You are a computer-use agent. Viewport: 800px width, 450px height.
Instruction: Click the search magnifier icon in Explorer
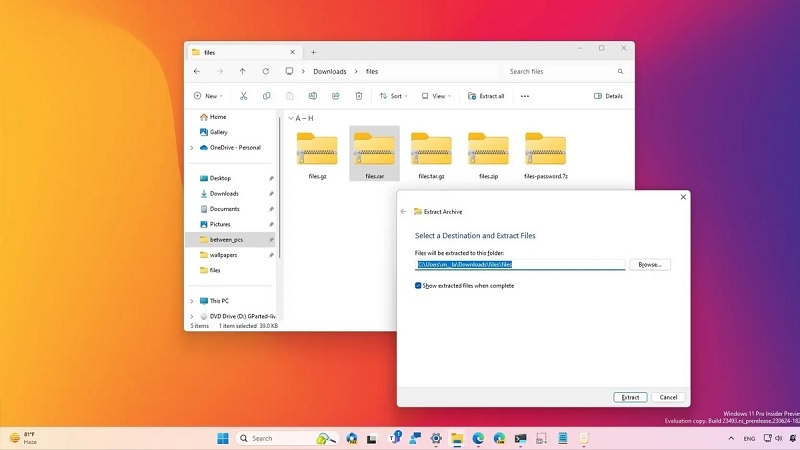click(620, 71)
